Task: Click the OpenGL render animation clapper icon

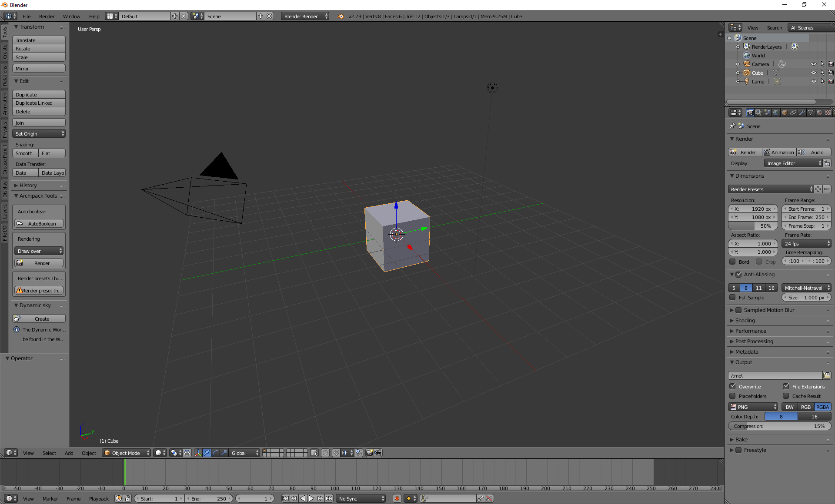Action: tap(378, 453)
